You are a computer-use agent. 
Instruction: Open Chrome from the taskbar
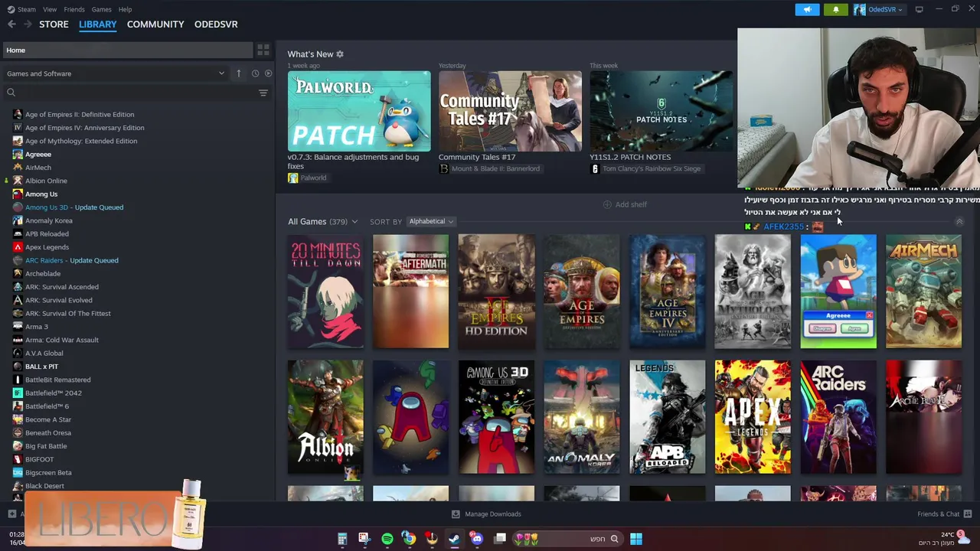[410, 539]
